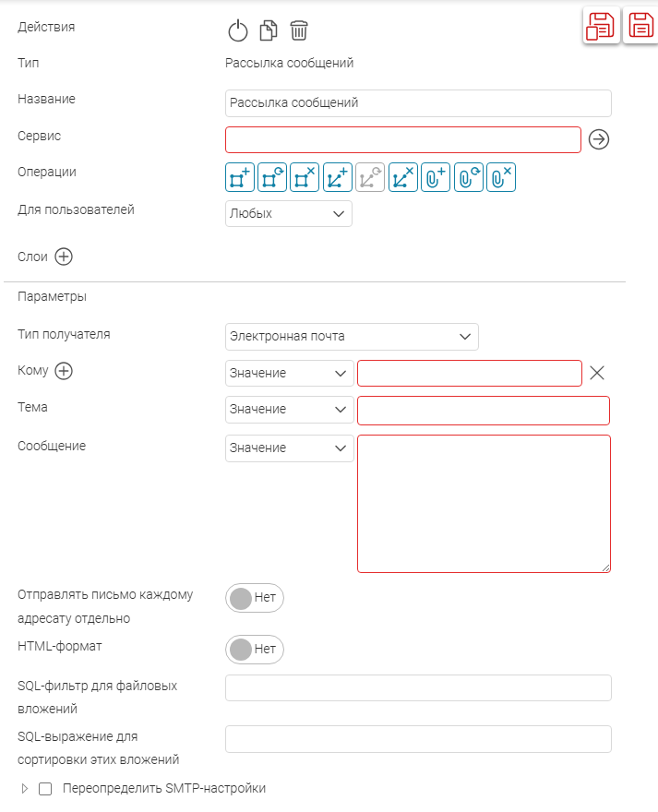Click the power (disable) action icon
This screenshot has width=658, height=812.
pos(238,30)
